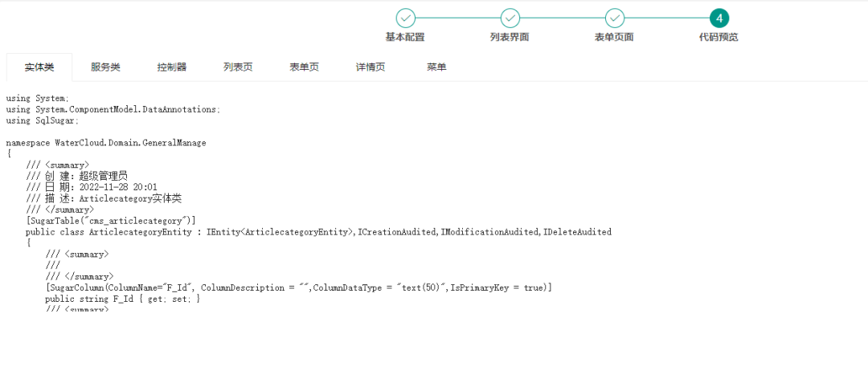Click the line 'using System;'
The height and width of the screenshot is (391, 868).
pos(38,99)
